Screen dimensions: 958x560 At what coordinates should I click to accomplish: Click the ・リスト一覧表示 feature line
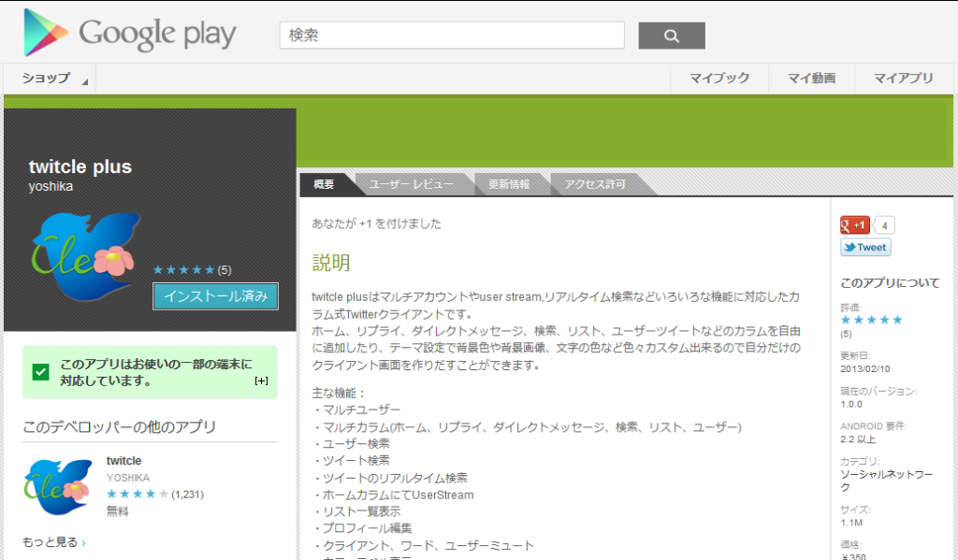356,511
